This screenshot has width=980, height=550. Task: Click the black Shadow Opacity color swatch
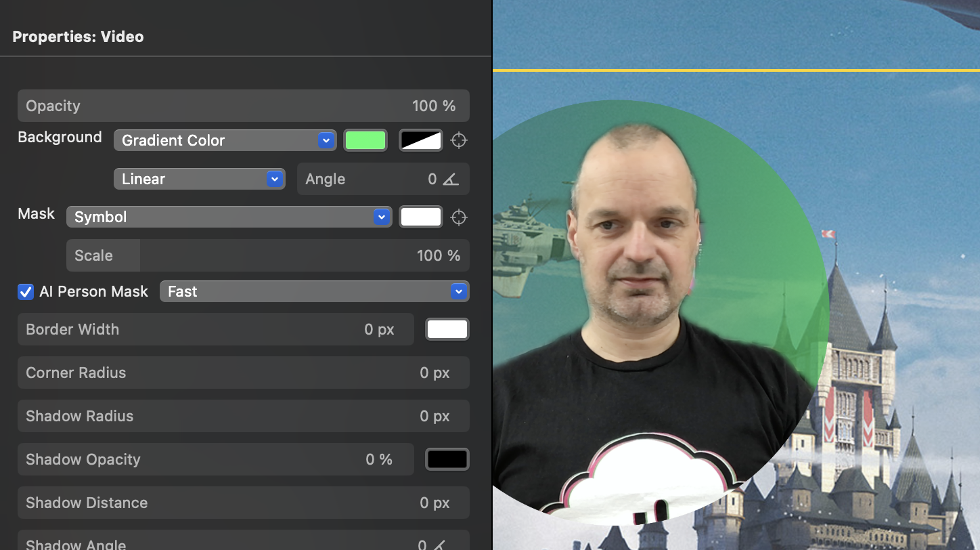(447, 459)
